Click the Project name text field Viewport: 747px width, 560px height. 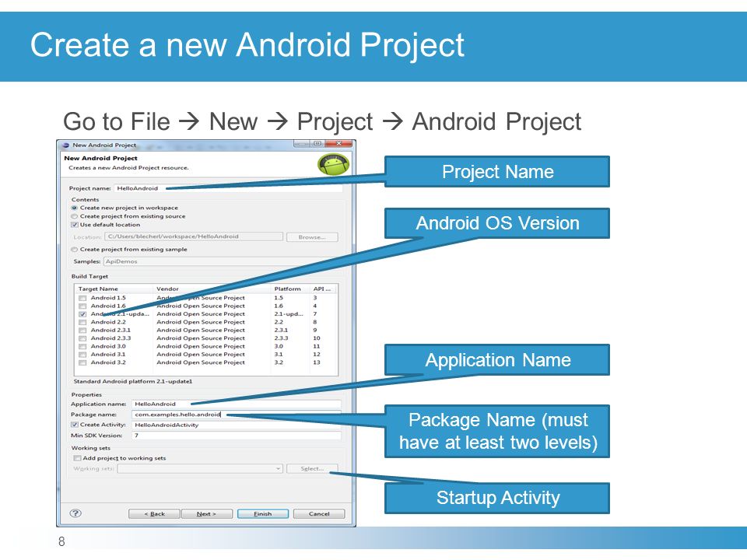pos(228,188)
